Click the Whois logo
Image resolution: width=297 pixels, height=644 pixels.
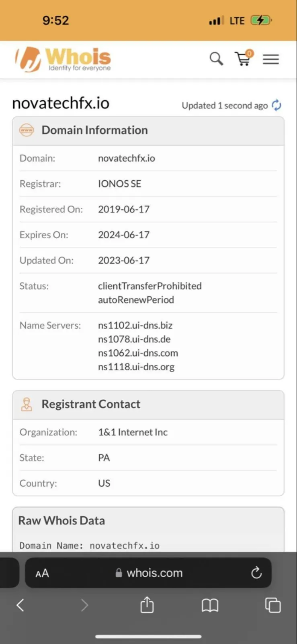click(63, 60)
